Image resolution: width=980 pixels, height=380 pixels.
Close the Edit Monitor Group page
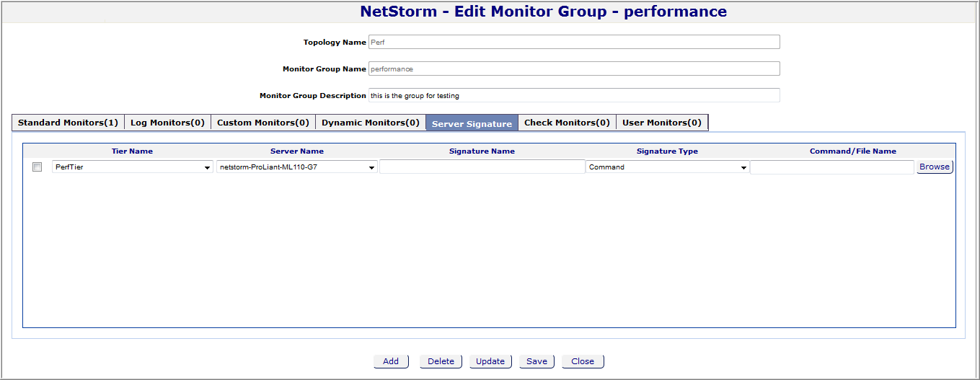click(583, 361)
